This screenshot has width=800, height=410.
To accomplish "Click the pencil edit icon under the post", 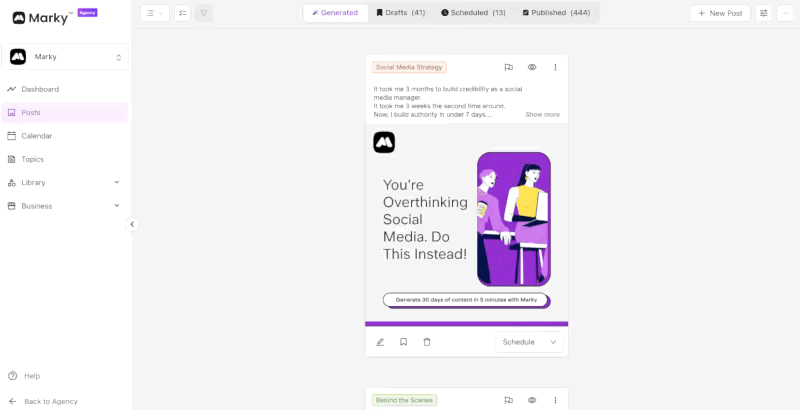I will click(380, 342).
